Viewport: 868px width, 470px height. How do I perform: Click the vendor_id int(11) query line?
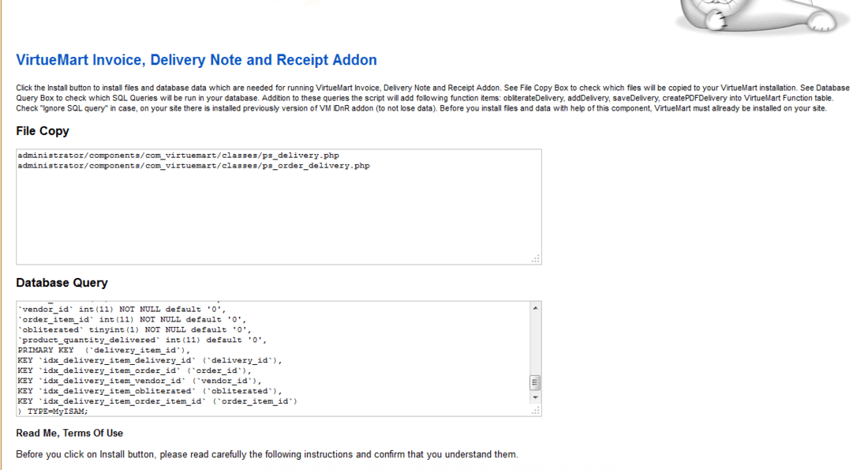click(x=122, y=310)
